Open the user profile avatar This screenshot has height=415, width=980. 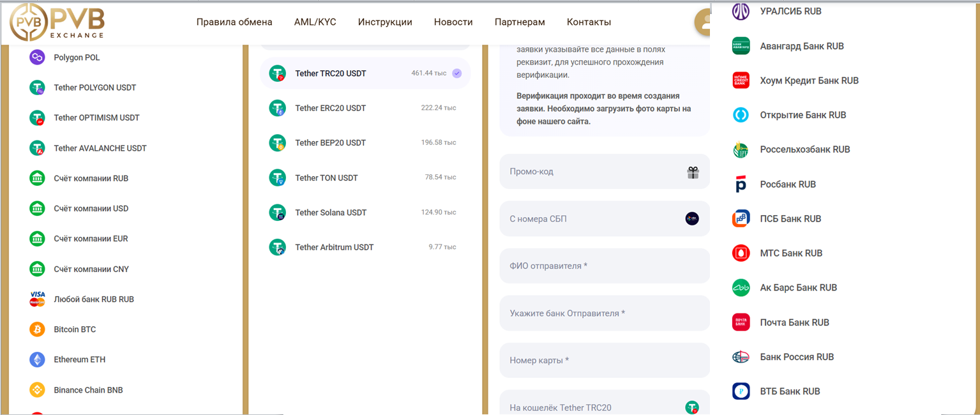click(702, 22)
